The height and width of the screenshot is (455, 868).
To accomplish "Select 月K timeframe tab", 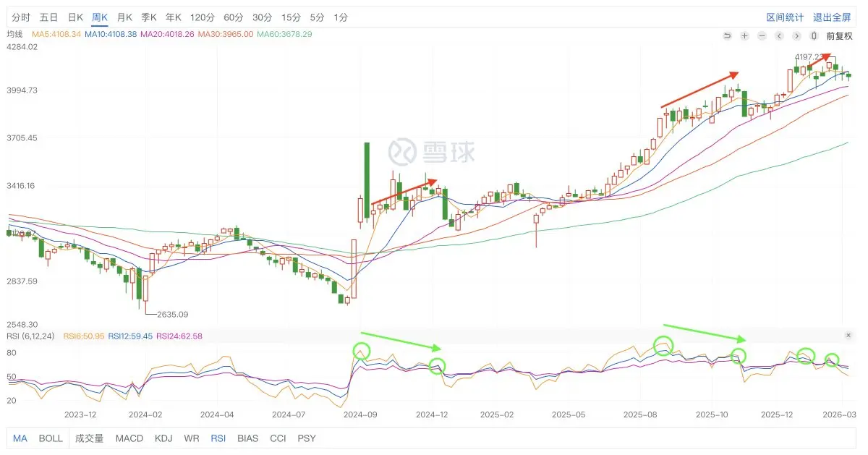I will pos(124,17).
